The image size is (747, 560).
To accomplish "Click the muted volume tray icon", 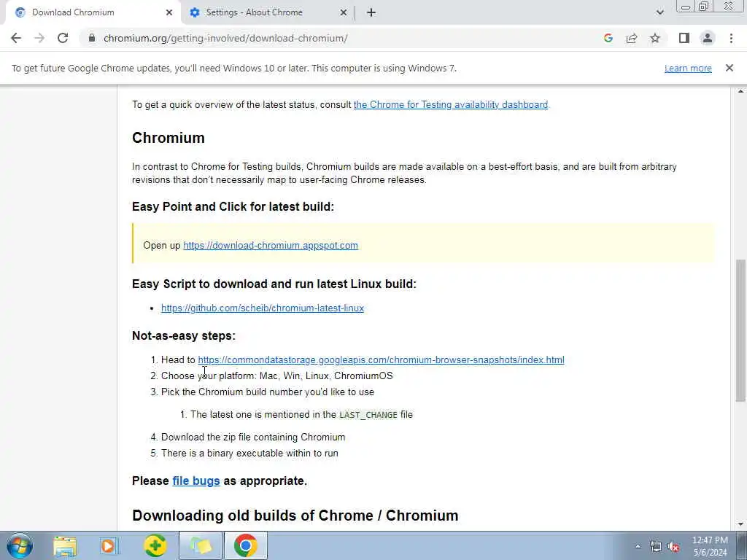I will click(x=673, y=547).
